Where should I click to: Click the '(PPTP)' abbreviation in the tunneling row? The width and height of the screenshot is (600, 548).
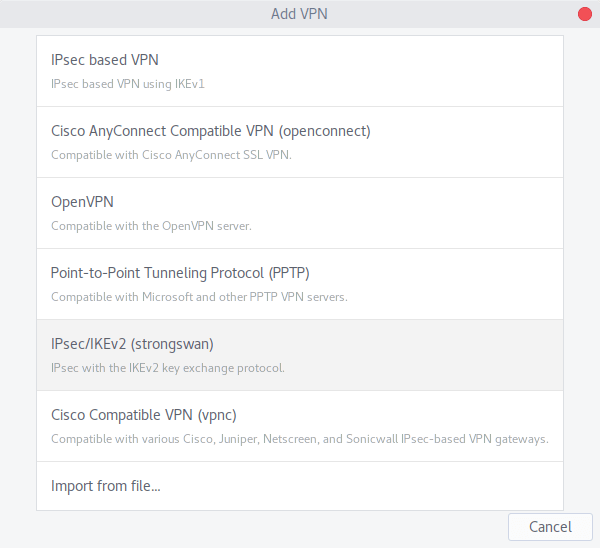click(x=289, y=273)
